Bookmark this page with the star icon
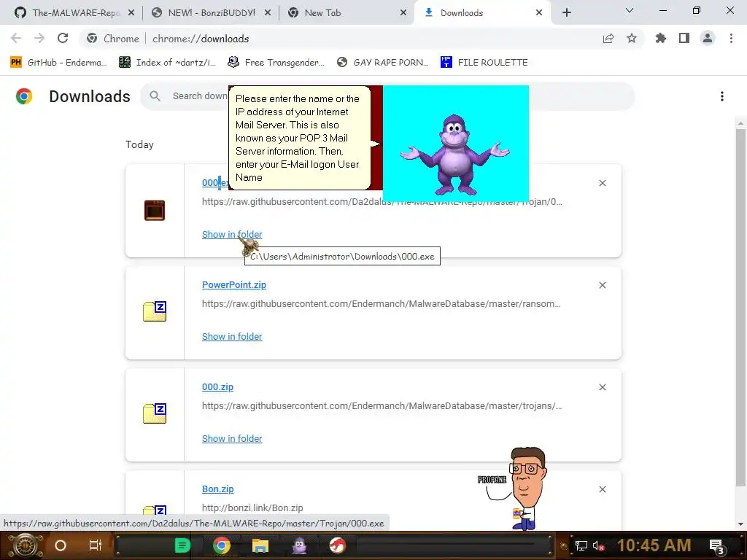The width and height of the screenshot is (747, 560). pyautogui.click(x=632, y=39)
